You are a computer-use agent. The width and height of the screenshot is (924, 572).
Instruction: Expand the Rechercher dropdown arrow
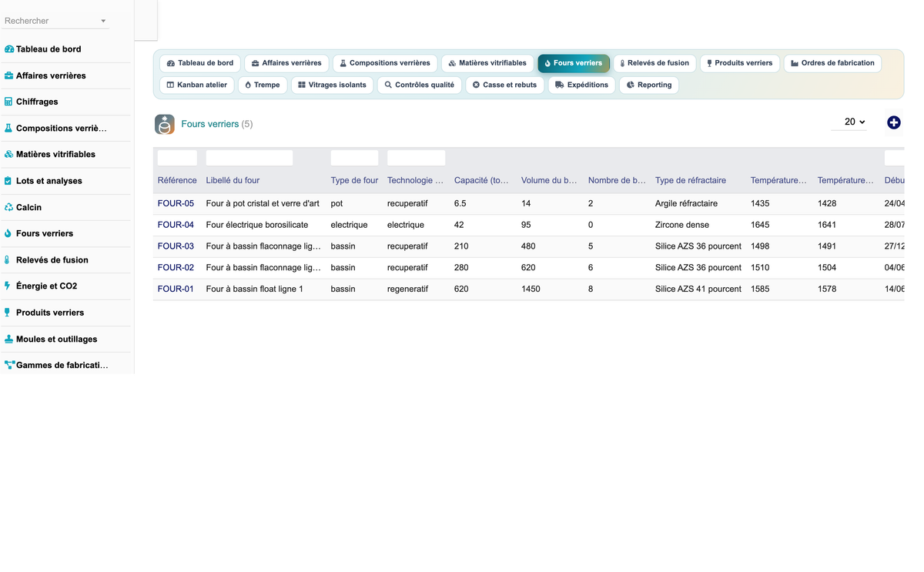pos(103,22)
